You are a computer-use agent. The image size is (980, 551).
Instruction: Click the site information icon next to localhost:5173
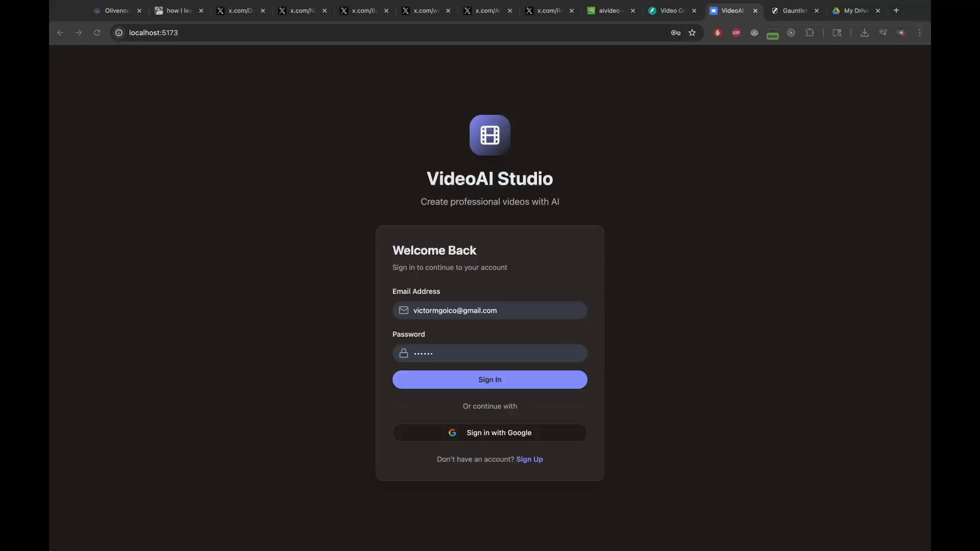pos(118,32)
